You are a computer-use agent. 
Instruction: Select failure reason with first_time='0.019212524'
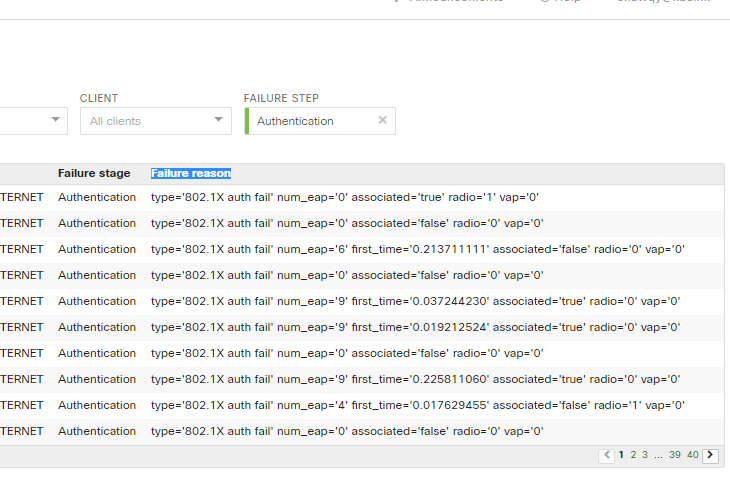[415, 327]
